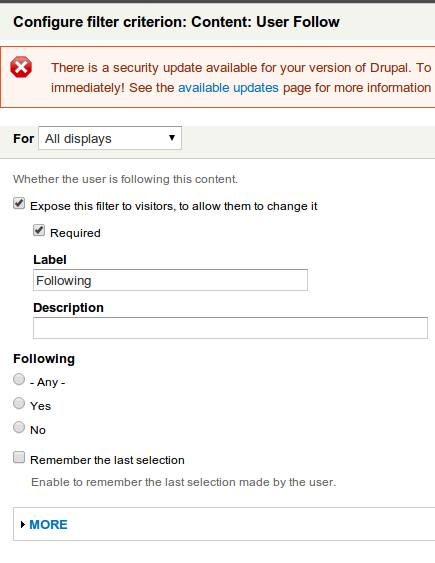Uncheck Expose this filter to visitors

[19, 204]
